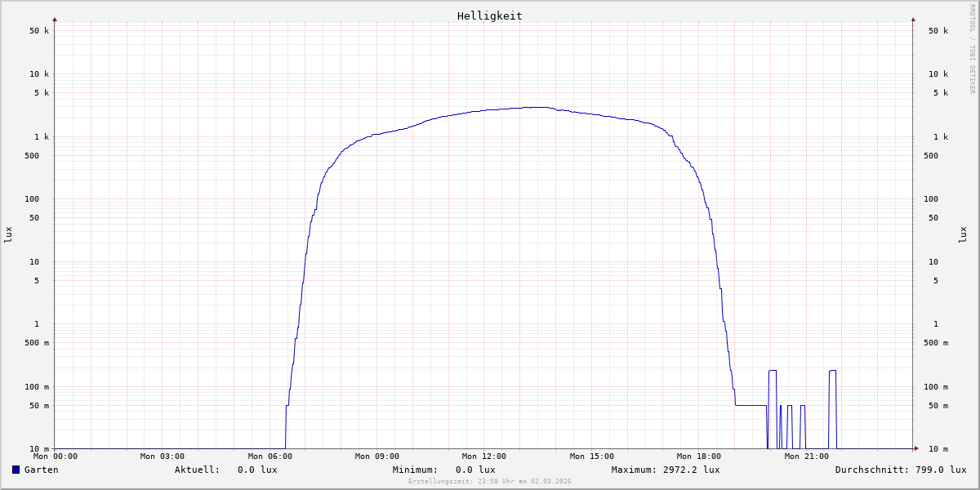Click the Aktuell 0.0 lux value
This screenshot has width=980, height=490.
point(257,470)
